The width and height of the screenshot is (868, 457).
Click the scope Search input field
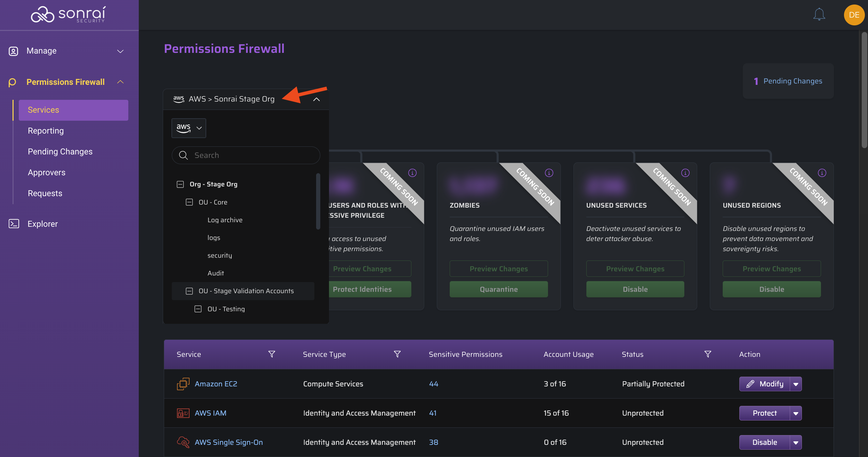point(246,155)
